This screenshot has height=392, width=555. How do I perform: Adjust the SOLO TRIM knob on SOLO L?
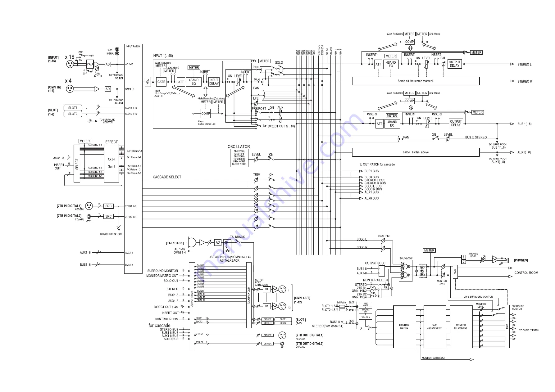pyautogui.click(x=383, y=240)
